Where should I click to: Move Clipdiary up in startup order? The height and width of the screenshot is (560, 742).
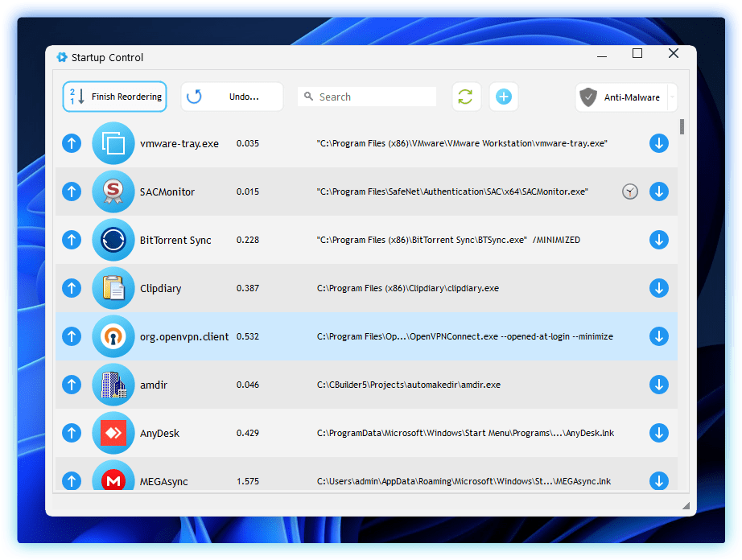(x=72, y=288)
